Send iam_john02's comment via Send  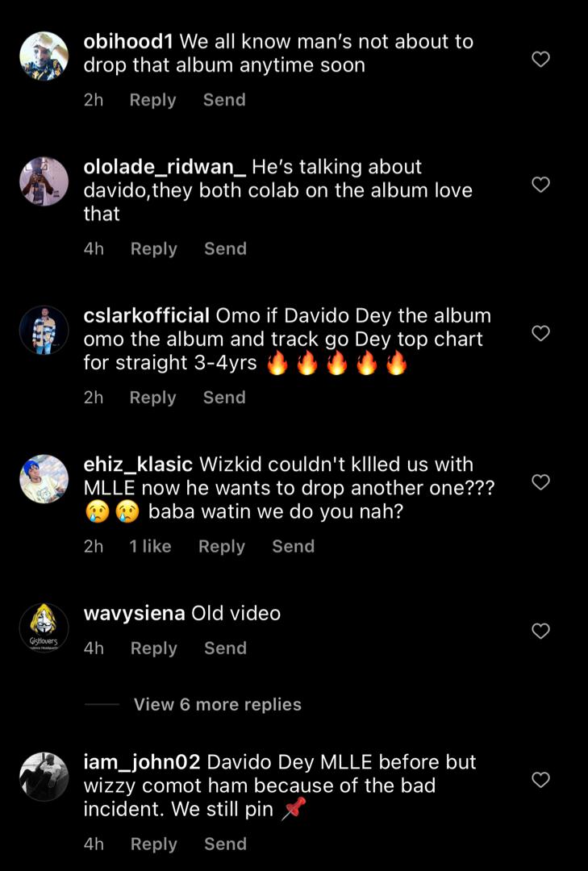[225, 844]
